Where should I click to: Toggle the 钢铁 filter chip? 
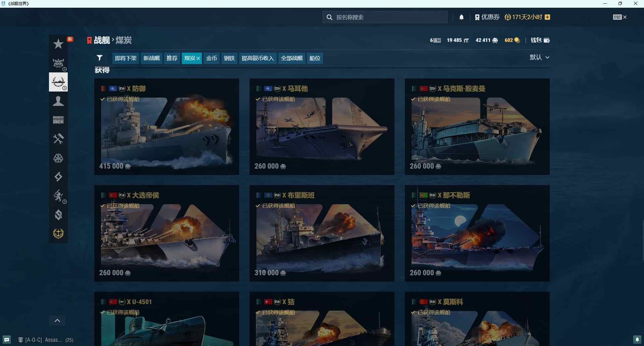[229, 58]
